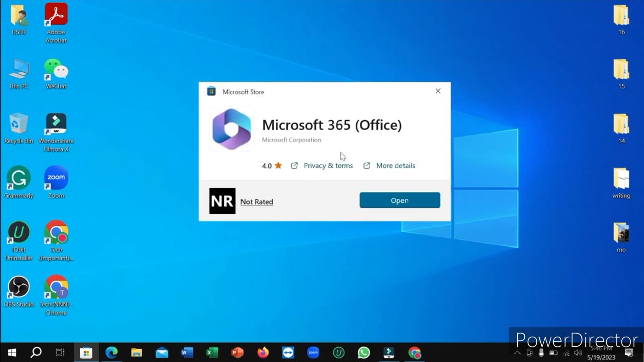Select the folder named 14

point(621,129)
